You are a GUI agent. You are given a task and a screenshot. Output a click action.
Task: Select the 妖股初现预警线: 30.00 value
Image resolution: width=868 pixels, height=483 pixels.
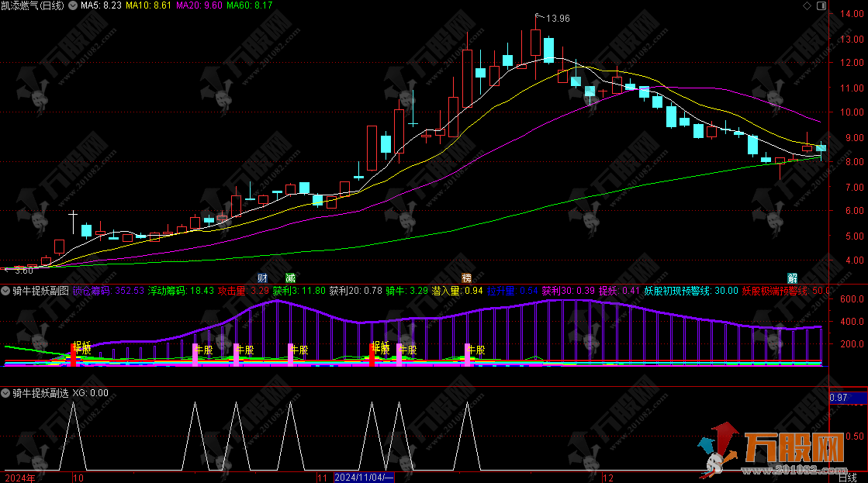[691, 291]
